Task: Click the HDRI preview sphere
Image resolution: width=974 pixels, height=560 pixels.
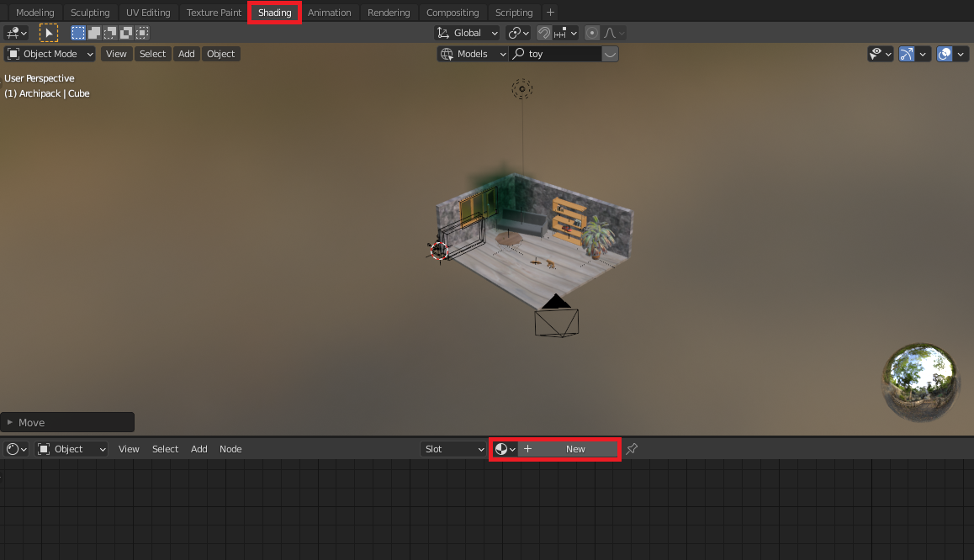Action: (x=920, y=382)
